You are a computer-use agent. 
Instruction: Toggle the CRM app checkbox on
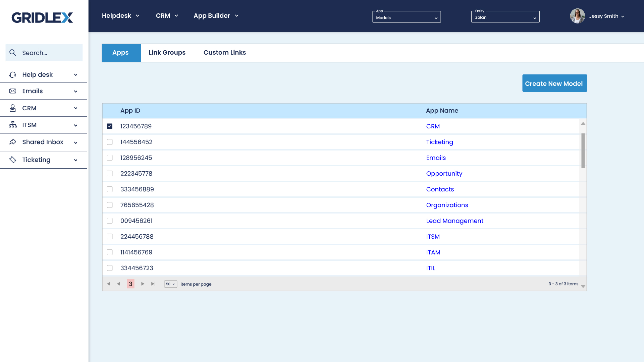[x=109, y=126]
